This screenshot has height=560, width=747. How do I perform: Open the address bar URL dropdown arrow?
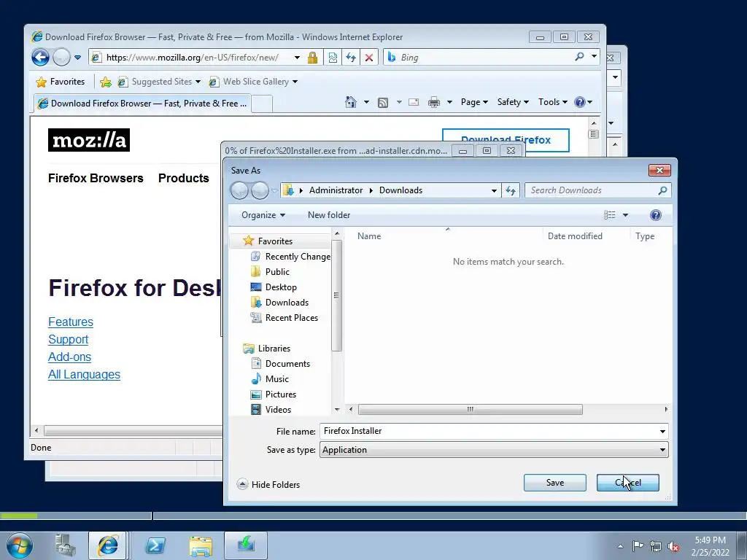click(x=297, y=58)
